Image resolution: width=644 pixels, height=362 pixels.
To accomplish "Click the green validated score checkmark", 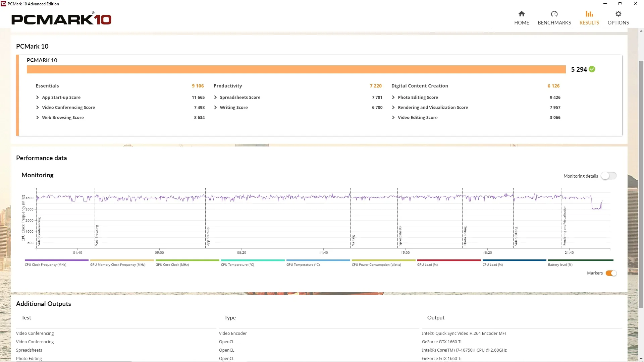I will pos(592,69).
